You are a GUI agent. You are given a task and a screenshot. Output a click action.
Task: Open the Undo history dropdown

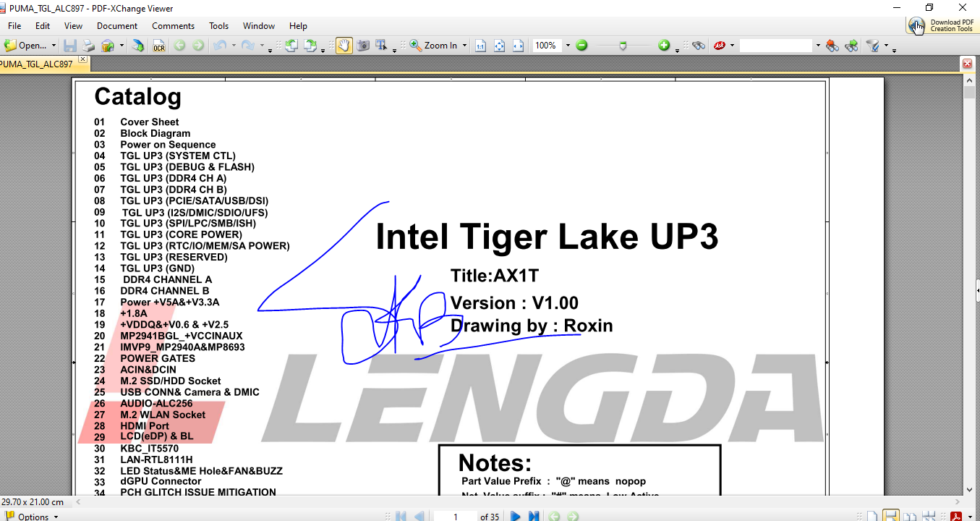[x=233, y=46]
